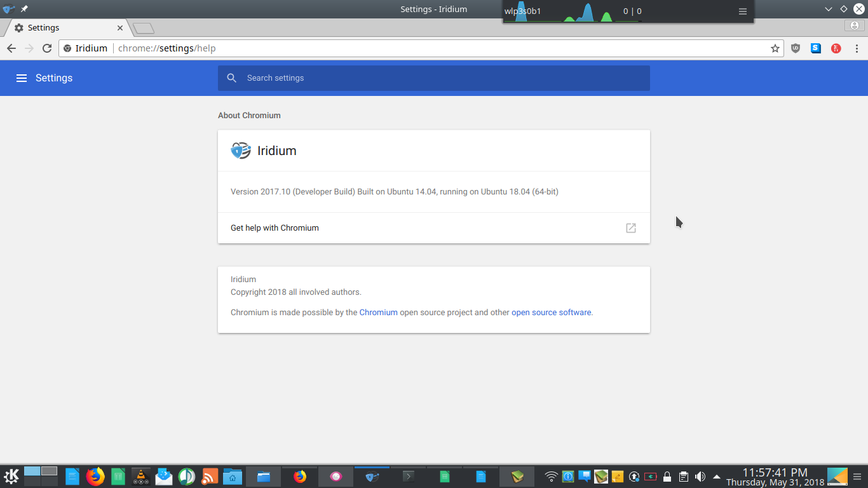Open the uBlock Origin extension
868x488 pixels.
796,48
